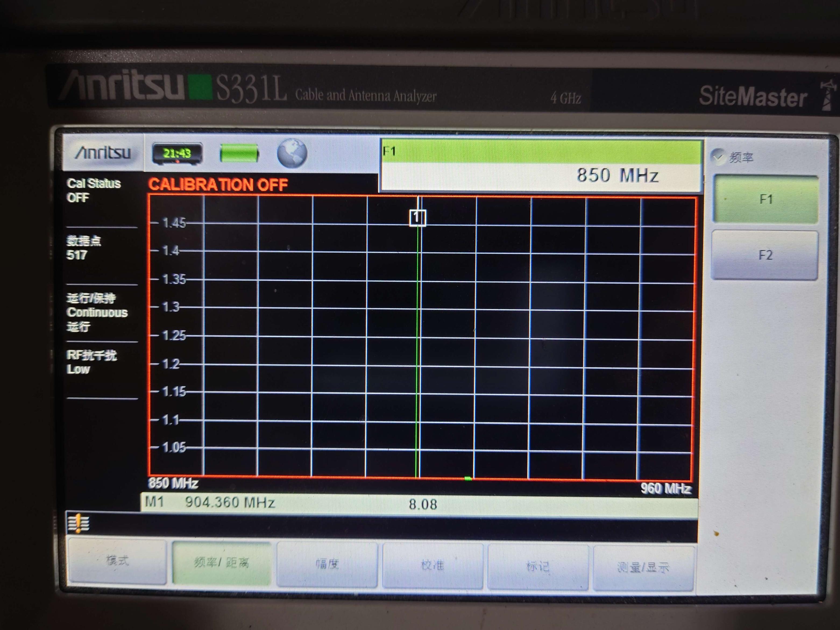The width and height of the screenshot is (840, 630).
Task: Open the shortcut menu list icon
Action: pyautogui.click(x=79, y=523)
